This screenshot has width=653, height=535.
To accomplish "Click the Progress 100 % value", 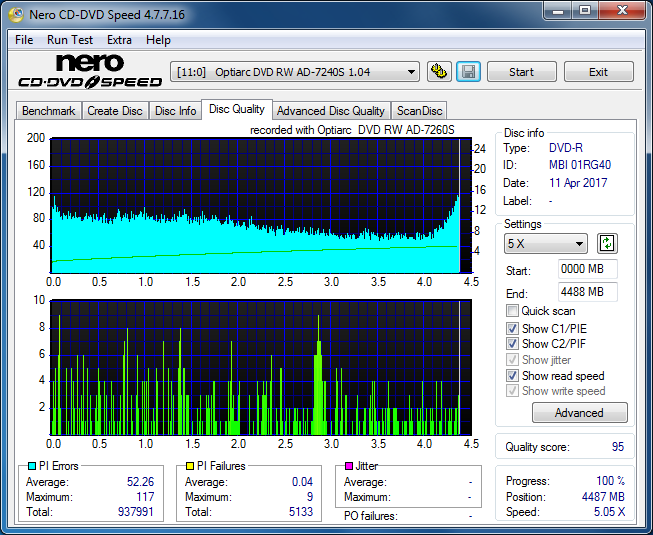I will coord(611,481).
